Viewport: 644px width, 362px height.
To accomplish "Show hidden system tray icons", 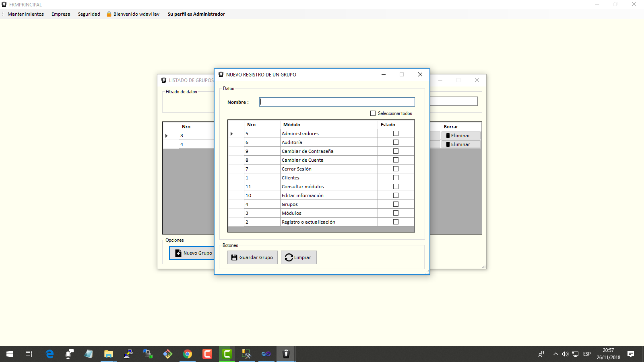I will coord(555,354).
